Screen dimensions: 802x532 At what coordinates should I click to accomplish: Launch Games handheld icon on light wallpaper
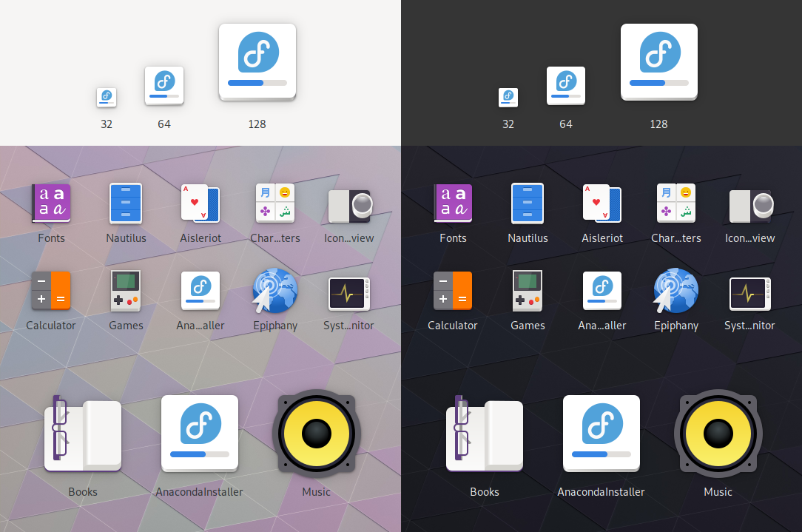(126, 291)
